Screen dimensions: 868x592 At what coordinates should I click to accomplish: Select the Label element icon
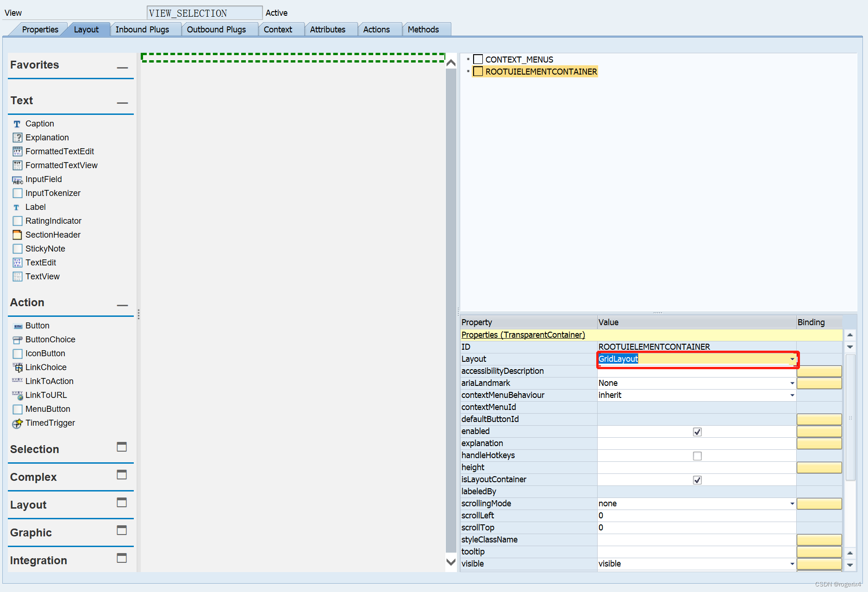pos(17,207)
